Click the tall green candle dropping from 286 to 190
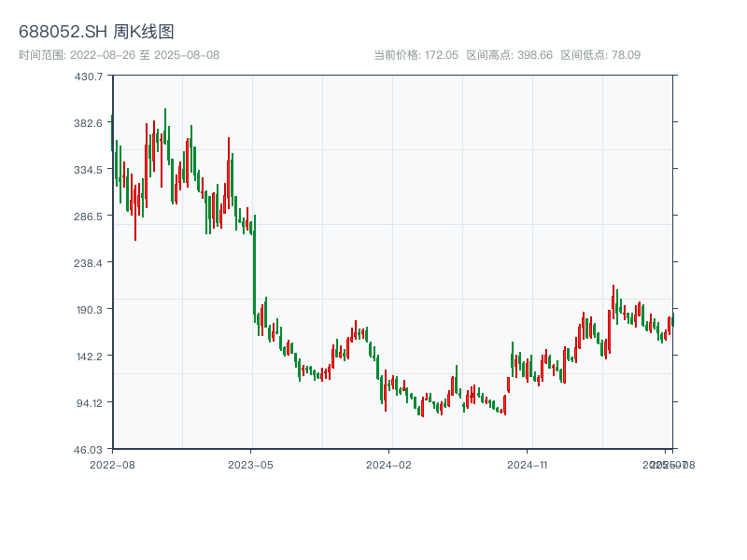The width and height of the screenshot is (747, 560). pyautogui.click(x=254, y=270)
